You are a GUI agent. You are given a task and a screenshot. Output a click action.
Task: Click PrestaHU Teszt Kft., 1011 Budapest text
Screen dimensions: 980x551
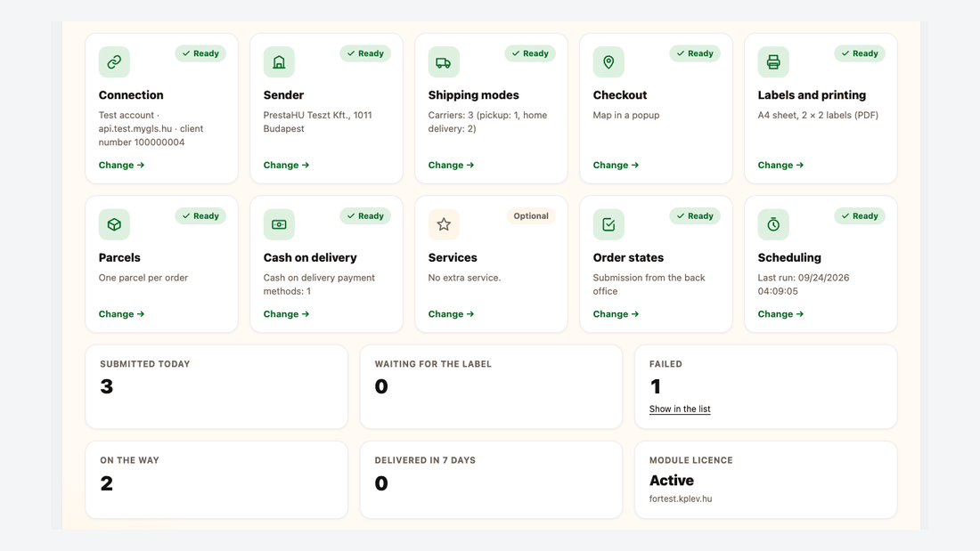click(317, 122)
